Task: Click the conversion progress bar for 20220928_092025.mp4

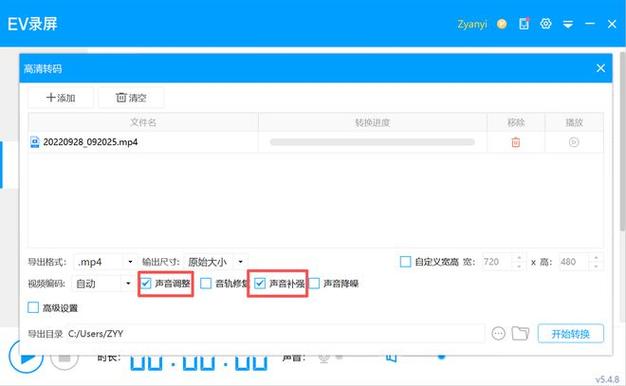Action: pyautogui.click(x=372, y=142)
